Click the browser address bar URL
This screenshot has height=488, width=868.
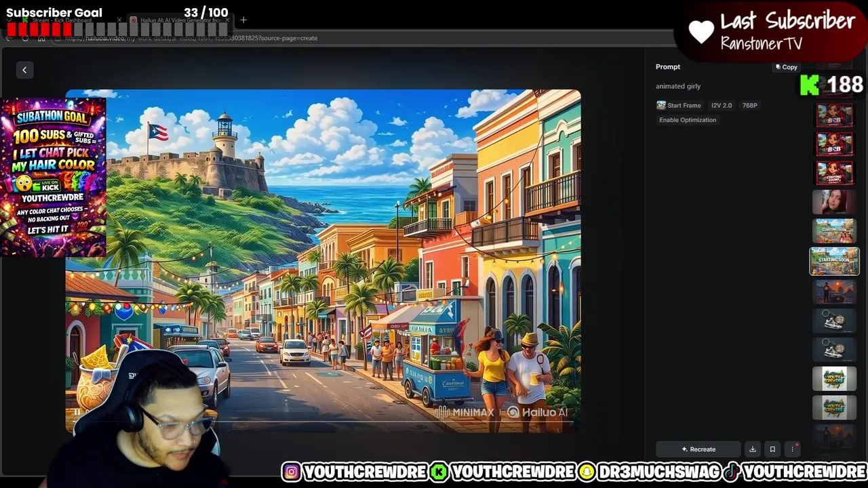(191, 38)
